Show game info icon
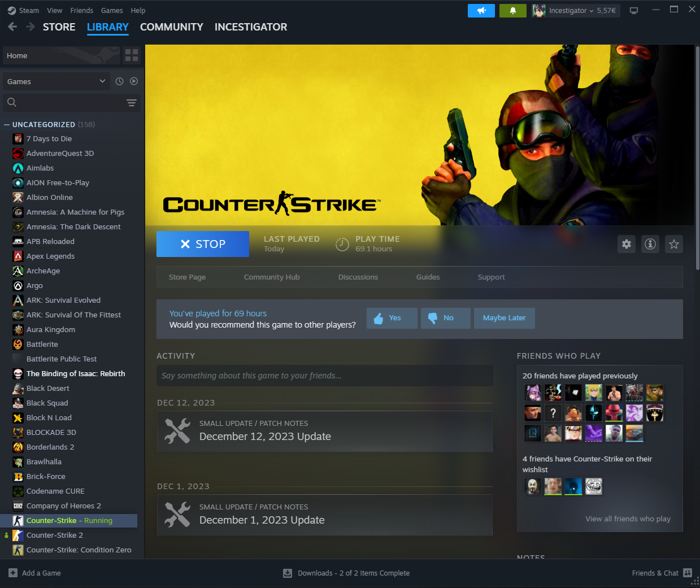The image size is (700, 588). (x=650, y=244)
